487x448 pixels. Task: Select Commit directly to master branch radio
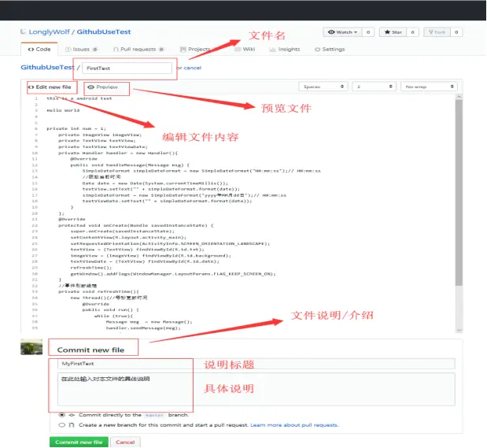point(62,415)
